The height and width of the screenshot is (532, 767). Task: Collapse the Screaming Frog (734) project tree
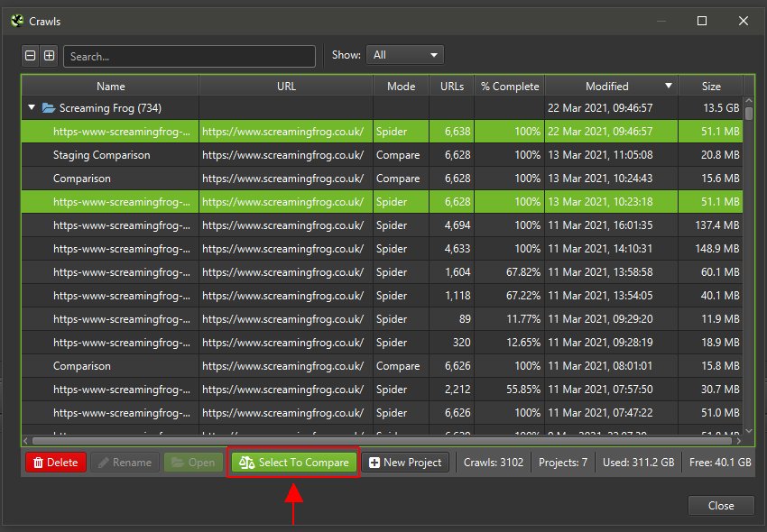(x=31, y=107)
